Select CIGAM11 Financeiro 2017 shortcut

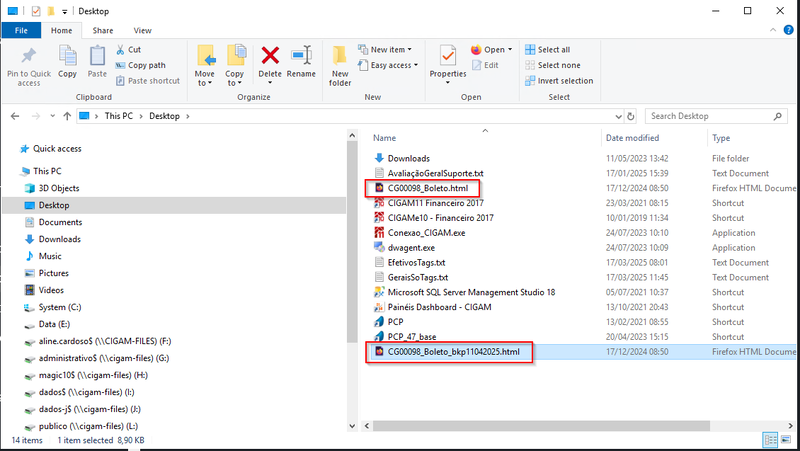(x=435, y=203)
